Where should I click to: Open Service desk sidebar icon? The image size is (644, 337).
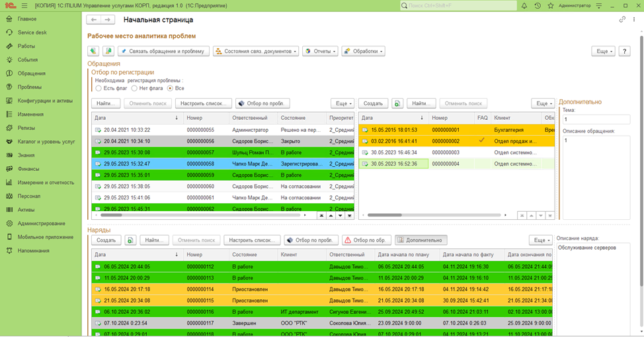point(9,32)
